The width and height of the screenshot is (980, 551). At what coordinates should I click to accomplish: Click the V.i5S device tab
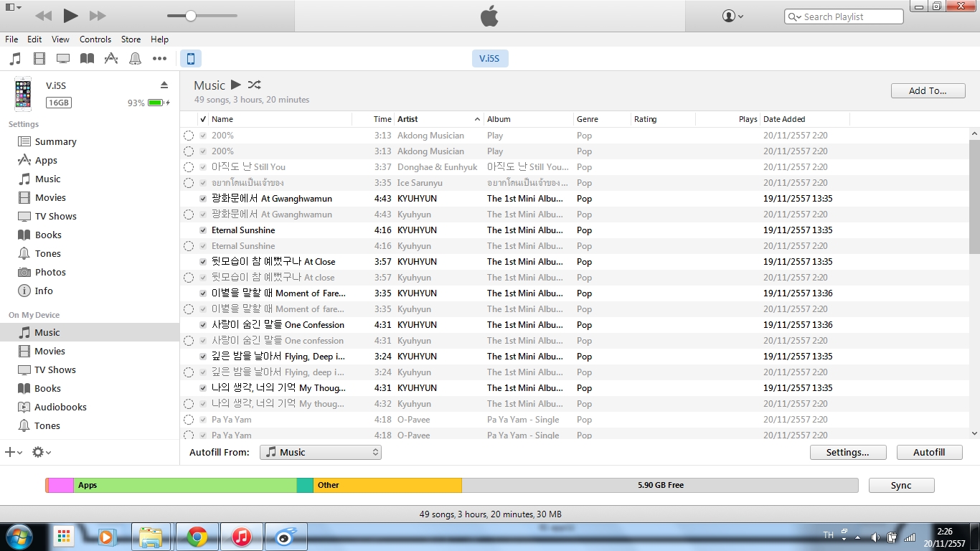click(x=490, y=59)
